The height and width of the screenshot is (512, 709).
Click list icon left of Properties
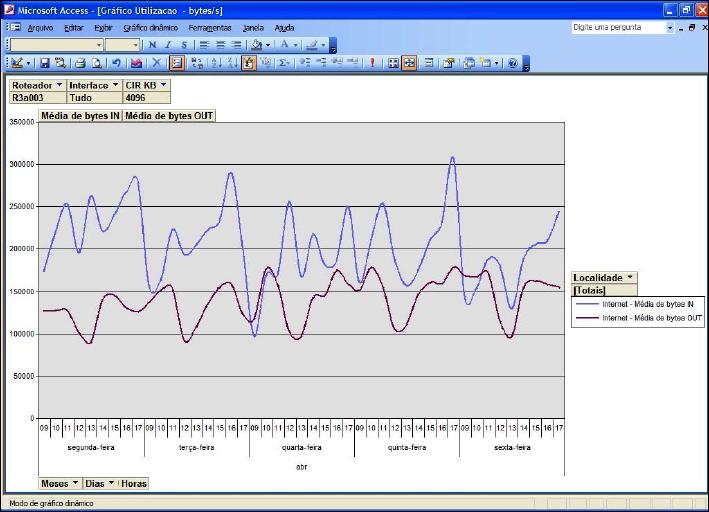coord(429,63)
